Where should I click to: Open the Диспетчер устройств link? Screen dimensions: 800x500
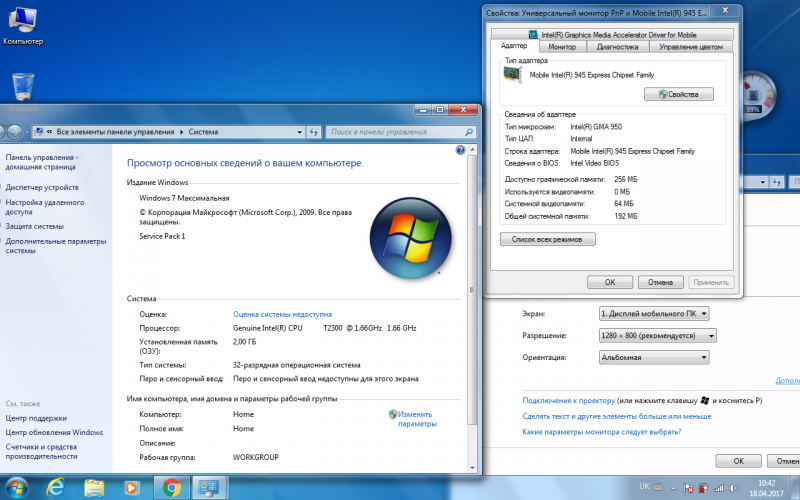pyautogui.click(x=42, y=187)
